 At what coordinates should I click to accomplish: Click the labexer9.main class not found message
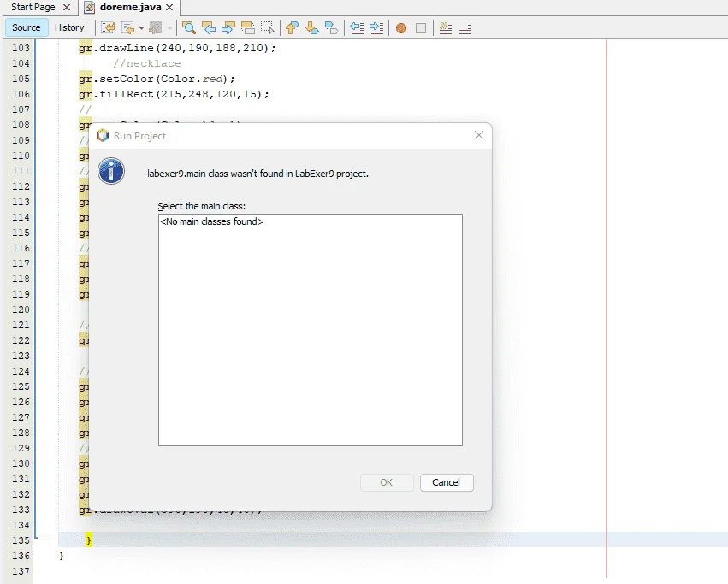(x=257, y=174)
